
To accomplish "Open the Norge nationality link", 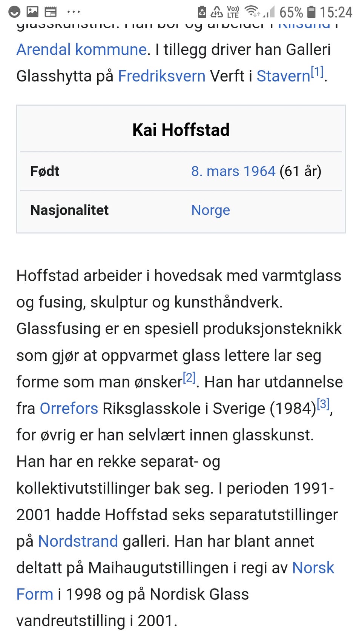I will point(210,210).
